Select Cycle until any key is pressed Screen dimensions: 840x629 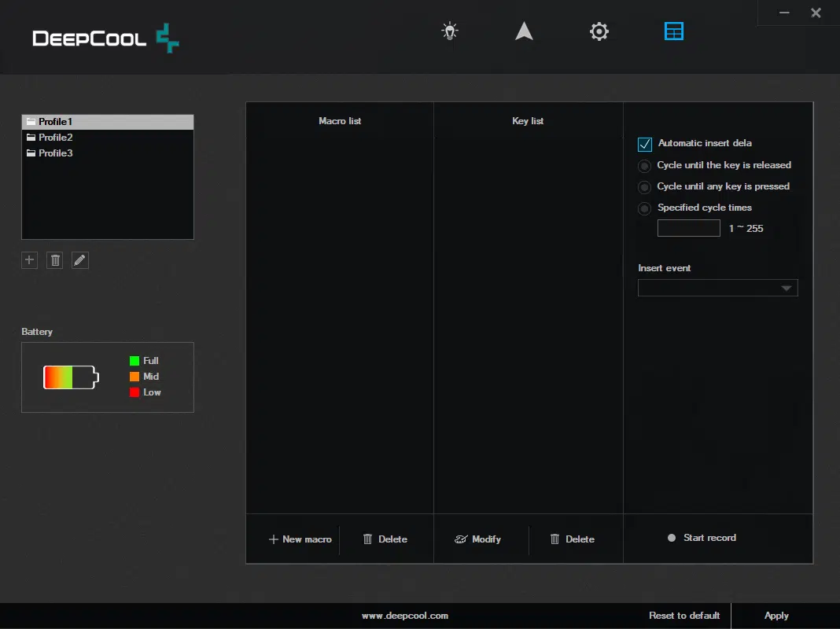(645, 187)
